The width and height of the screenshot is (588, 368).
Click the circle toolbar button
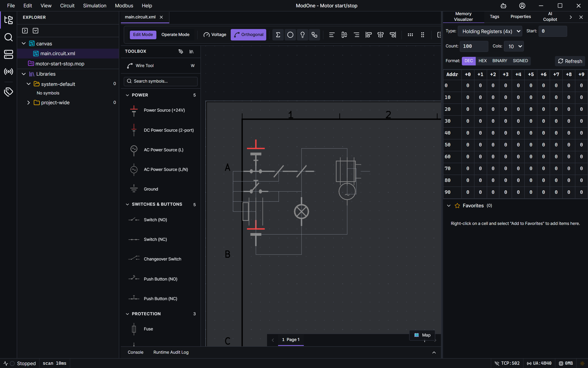[290, 35]
